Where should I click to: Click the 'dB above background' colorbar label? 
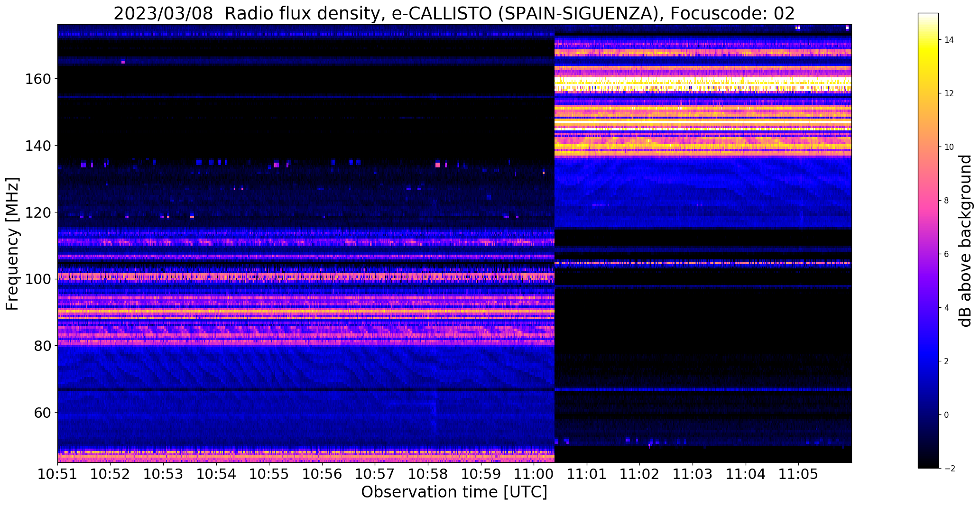point(965,240)
